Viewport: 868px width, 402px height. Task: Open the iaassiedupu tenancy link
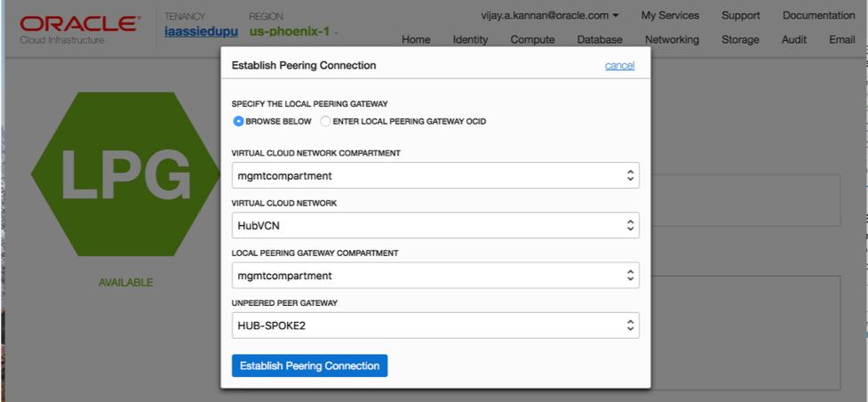click(x=201, y=32)
